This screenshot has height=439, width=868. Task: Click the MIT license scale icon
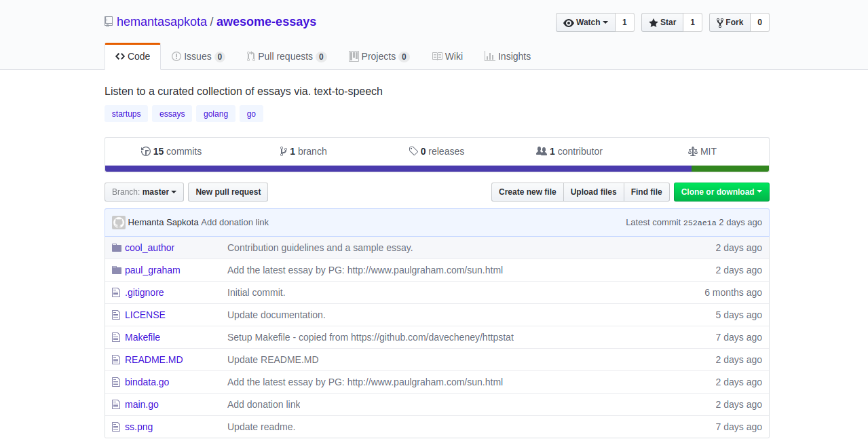point(692,151)
